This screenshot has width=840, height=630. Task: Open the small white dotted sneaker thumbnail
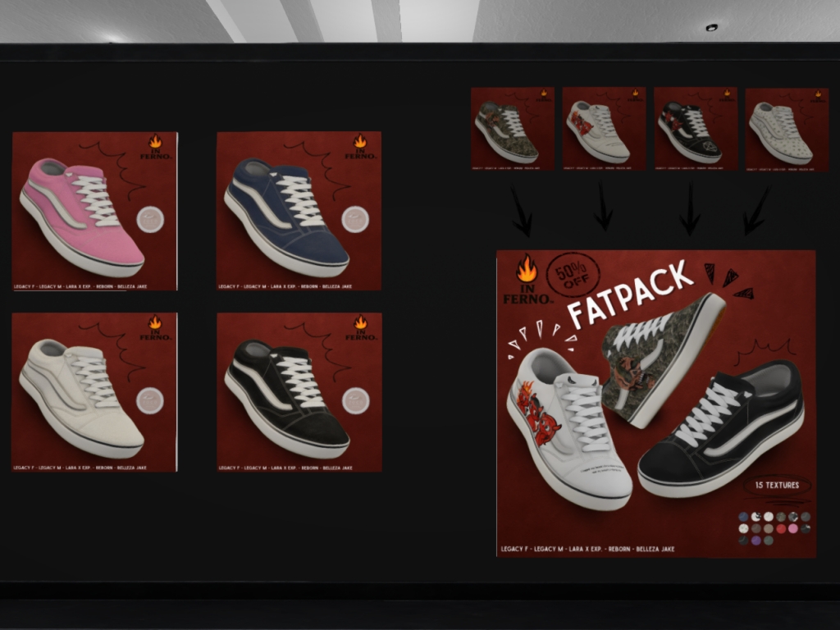(787, 130)
